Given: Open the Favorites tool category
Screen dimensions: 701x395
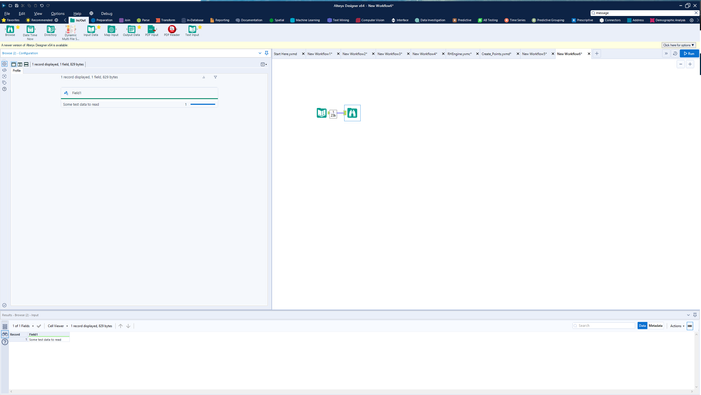Looking at the screenshot, I should pos(11,20).
